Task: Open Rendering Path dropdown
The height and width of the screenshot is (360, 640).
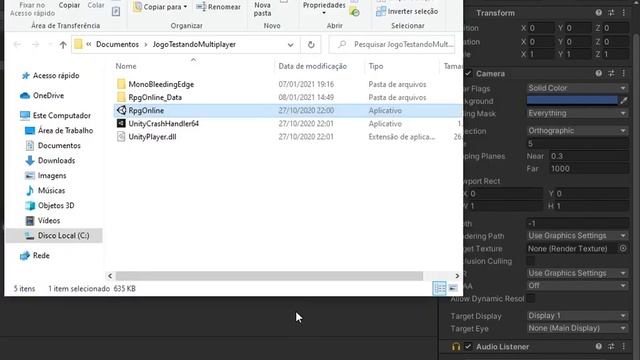Action: click(577, 236)
